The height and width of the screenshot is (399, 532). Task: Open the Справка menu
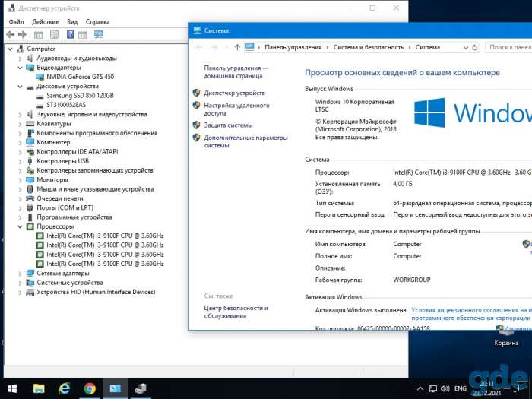tap(97, 22)
